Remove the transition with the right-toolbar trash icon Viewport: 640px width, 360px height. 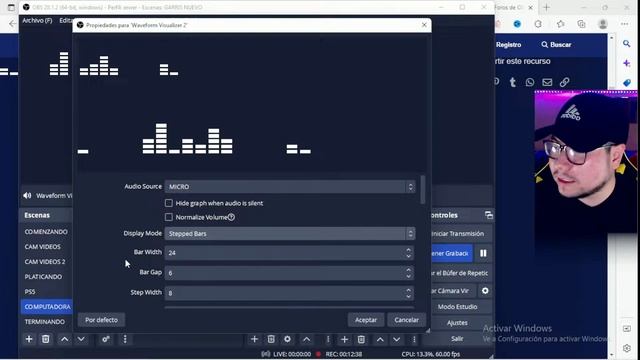[x=361, y=339]
